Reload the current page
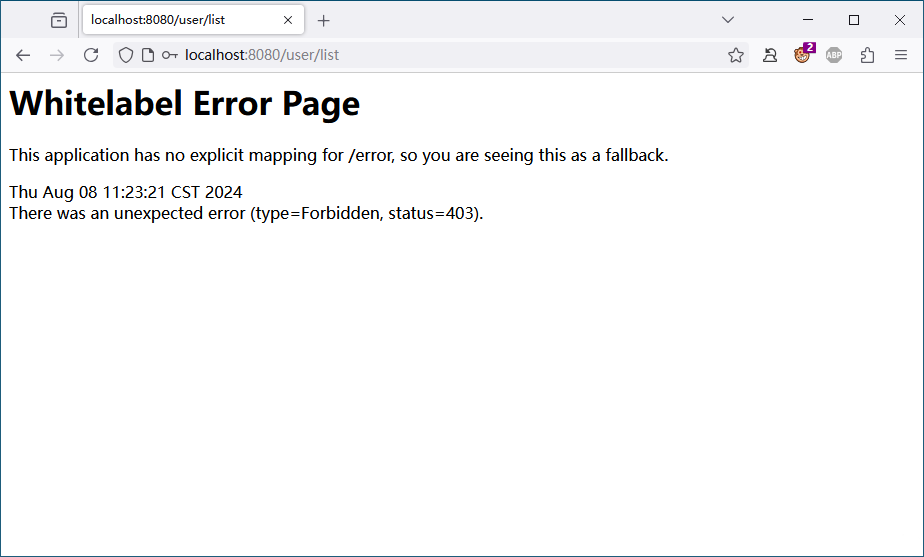Image resolution: width=924 pixels, height=557 pixels. tap(91, 55)
